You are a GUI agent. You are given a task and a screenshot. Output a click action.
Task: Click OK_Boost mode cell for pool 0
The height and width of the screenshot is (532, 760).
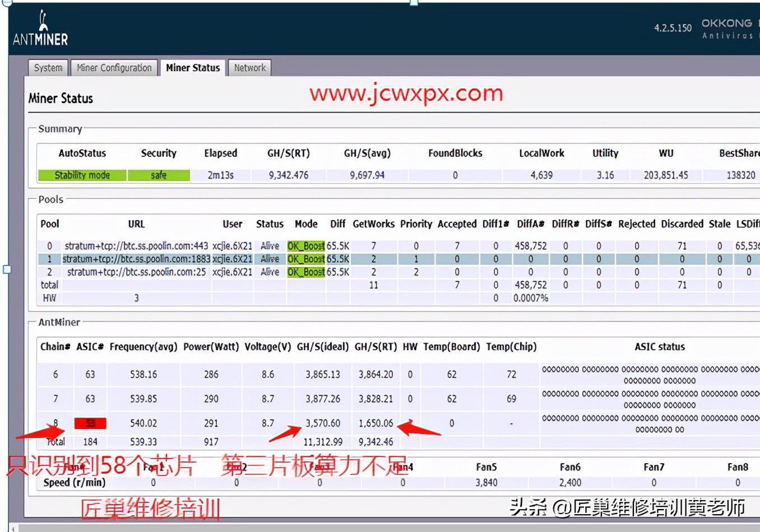(x=305, y=246)
